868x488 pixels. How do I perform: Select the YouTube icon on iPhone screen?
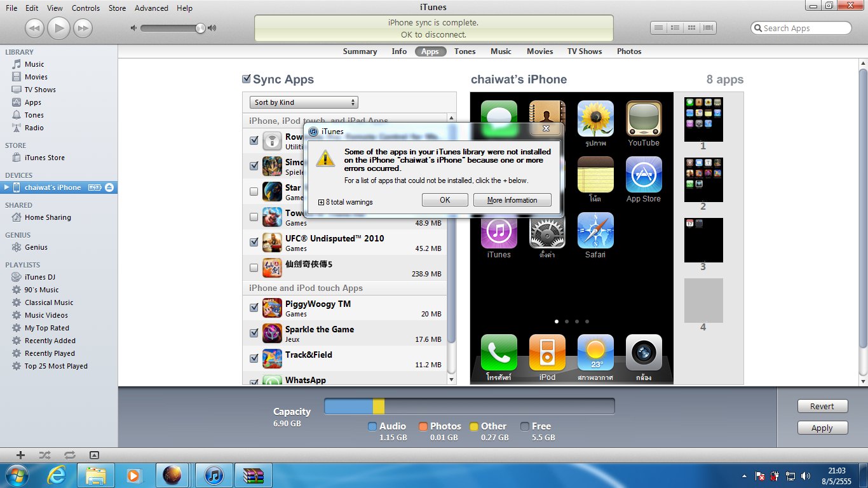(644, 118)
